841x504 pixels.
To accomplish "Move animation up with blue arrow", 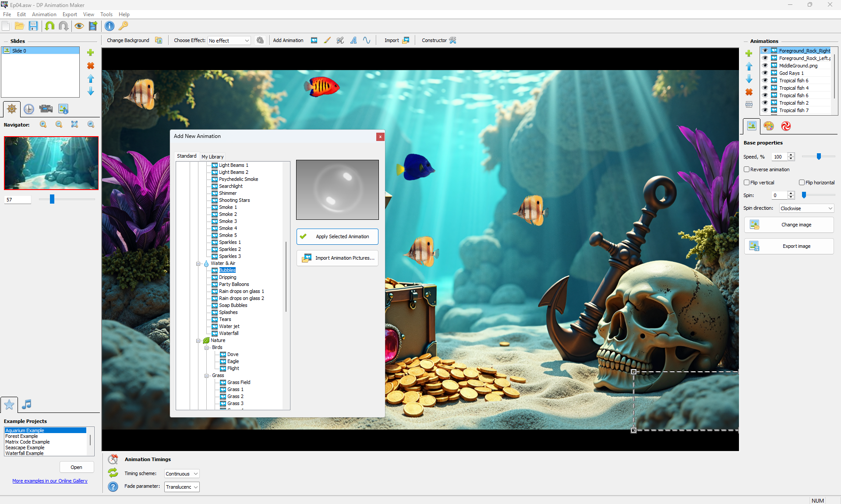I will (749, 66).
